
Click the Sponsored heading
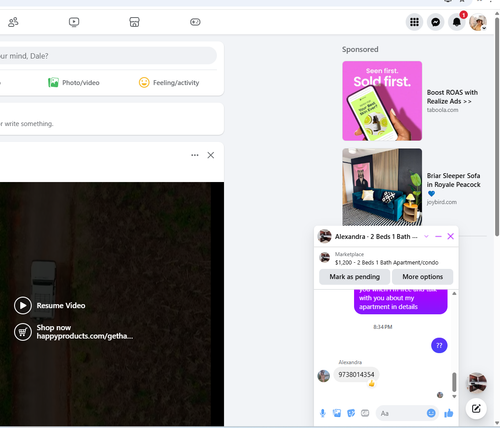click(x=360, y=49)
